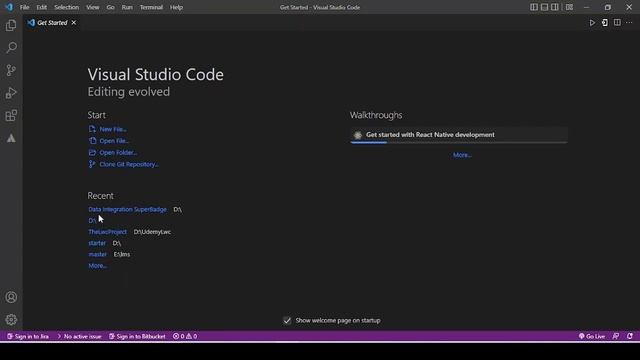Screen dimensions: 640x360
Task: Open the Explorer view in activity bar
Action: [x=11, y=25]
